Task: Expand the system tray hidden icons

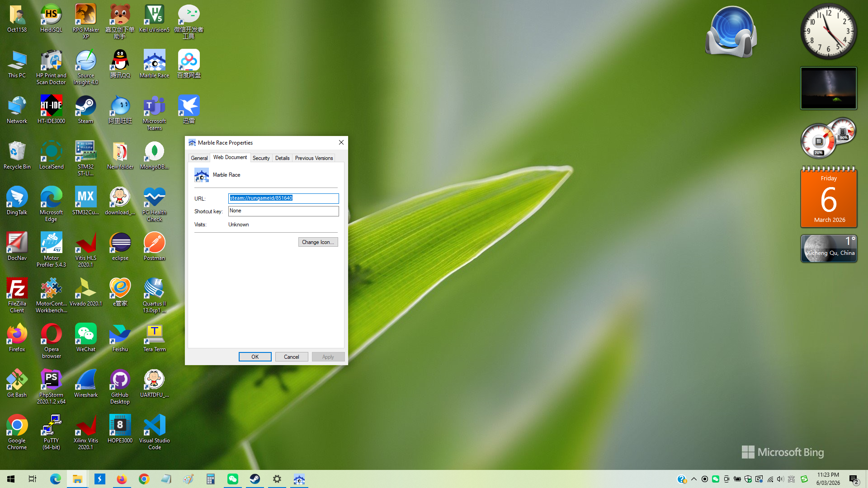Action: click(693, 479)
